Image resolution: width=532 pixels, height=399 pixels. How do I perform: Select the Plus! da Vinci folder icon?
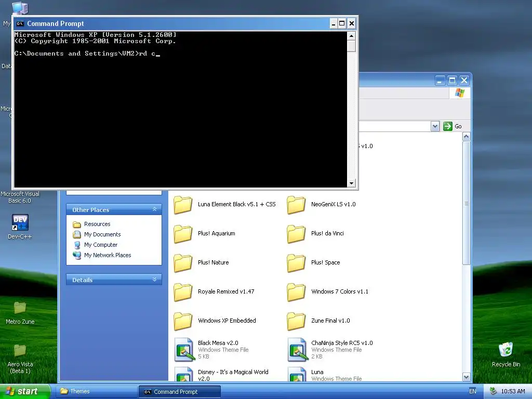(x=296, y=234)
